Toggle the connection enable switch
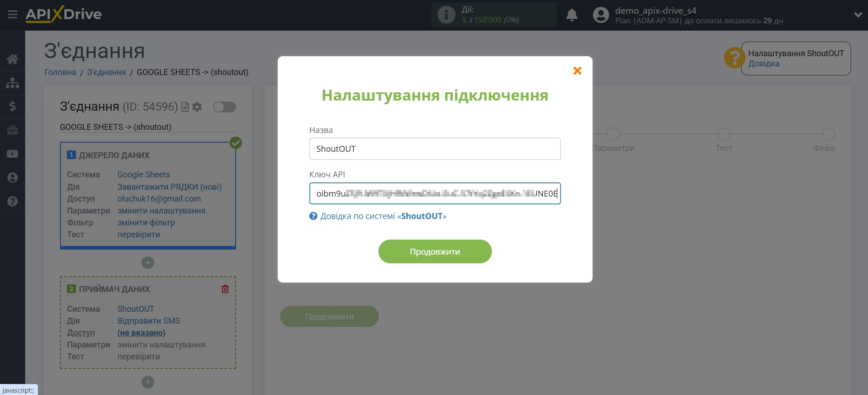Viewport: 868px width, 395px height. point(225,107)
